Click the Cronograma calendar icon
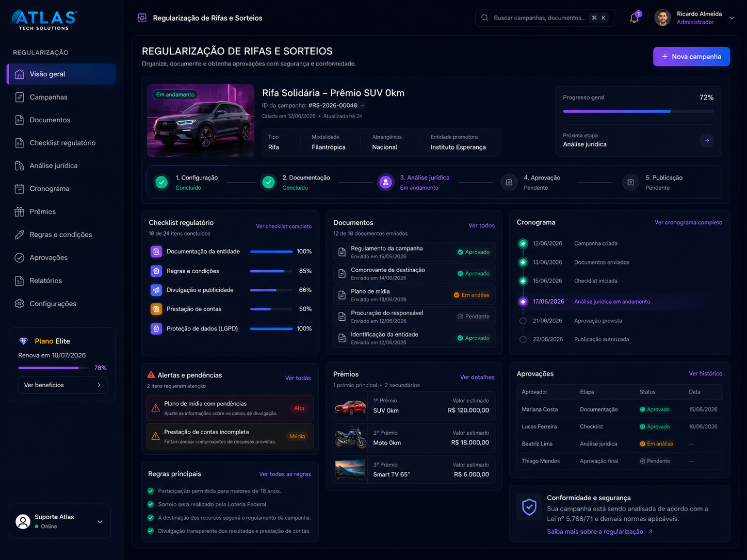747x560 pixels. pos(20,189)
